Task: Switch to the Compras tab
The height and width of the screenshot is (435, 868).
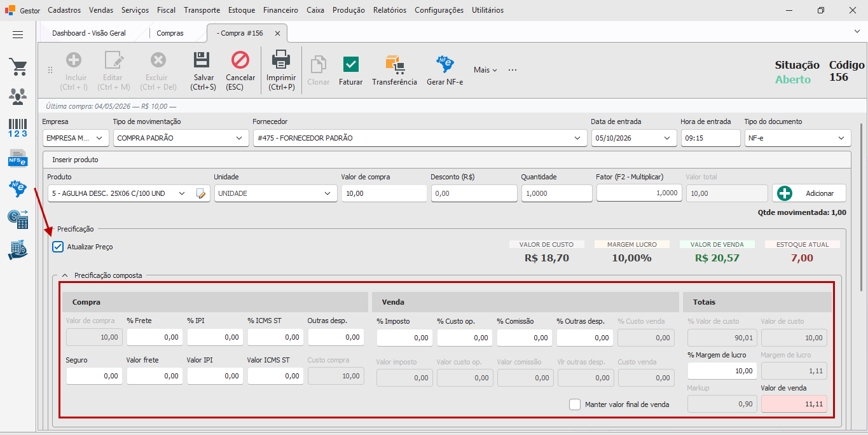Action: point(170,33)
